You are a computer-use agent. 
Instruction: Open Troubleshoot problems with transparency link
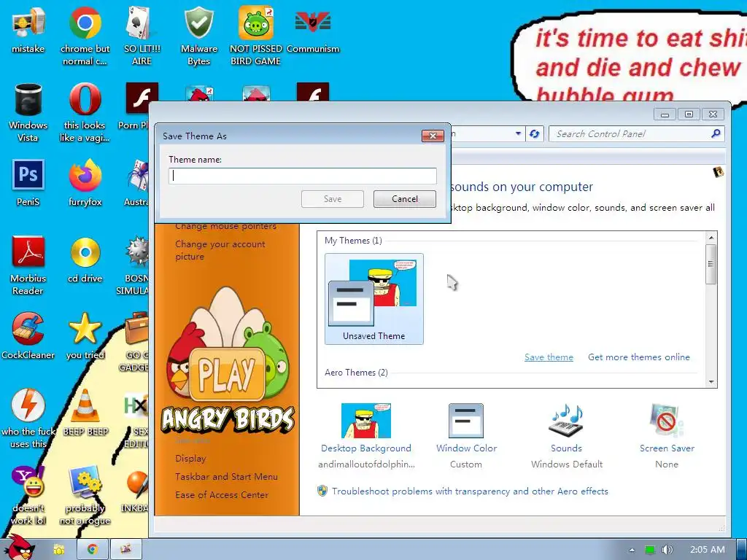coord(470,491)
